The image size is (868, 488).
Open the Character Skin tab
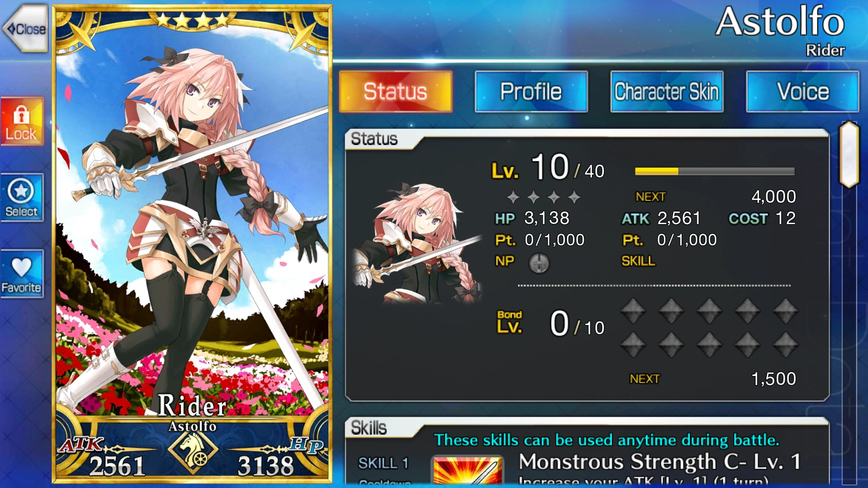tap(667, 91)
